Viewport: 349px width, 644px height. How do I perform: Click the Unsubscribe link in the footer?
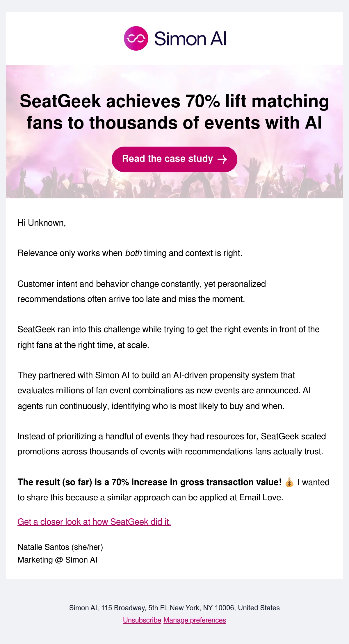pos(142,620)
